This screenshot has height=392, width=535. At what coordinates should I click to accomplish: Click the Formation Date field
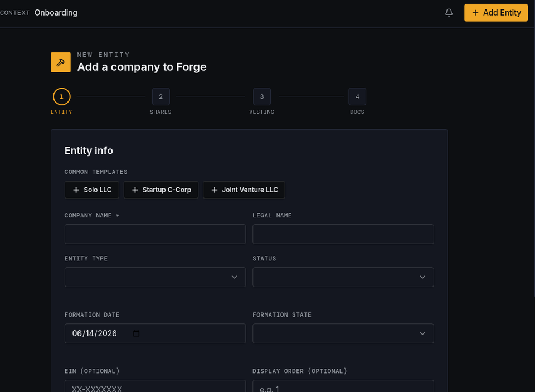155,333
